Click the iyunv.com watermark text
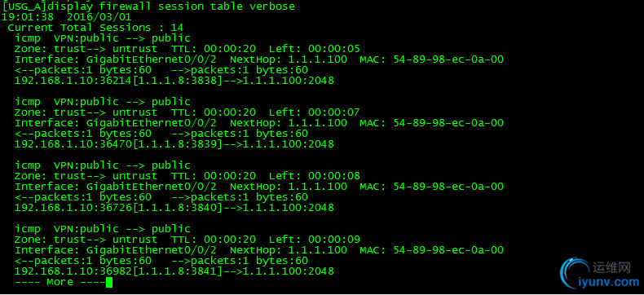Viewport: 644px width, 295px height. [609, 282]
